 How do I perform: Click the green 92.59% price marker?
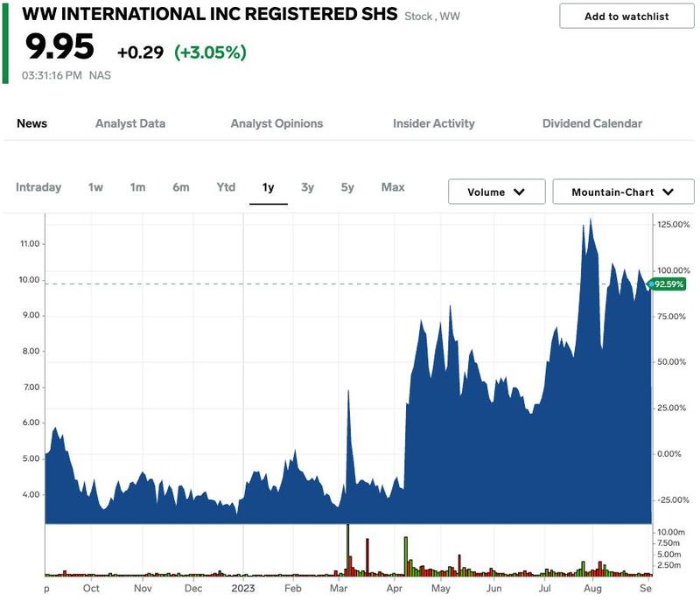667,284
